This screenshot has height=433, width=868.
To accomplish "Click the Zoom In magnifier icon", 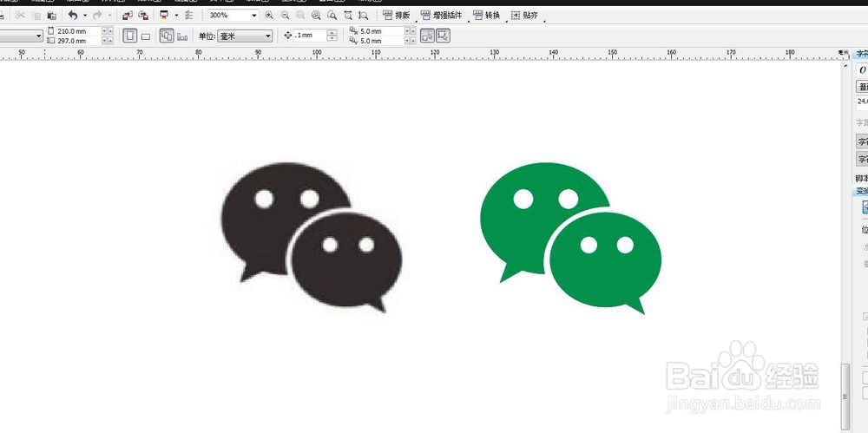I will [x=269, y=15].
